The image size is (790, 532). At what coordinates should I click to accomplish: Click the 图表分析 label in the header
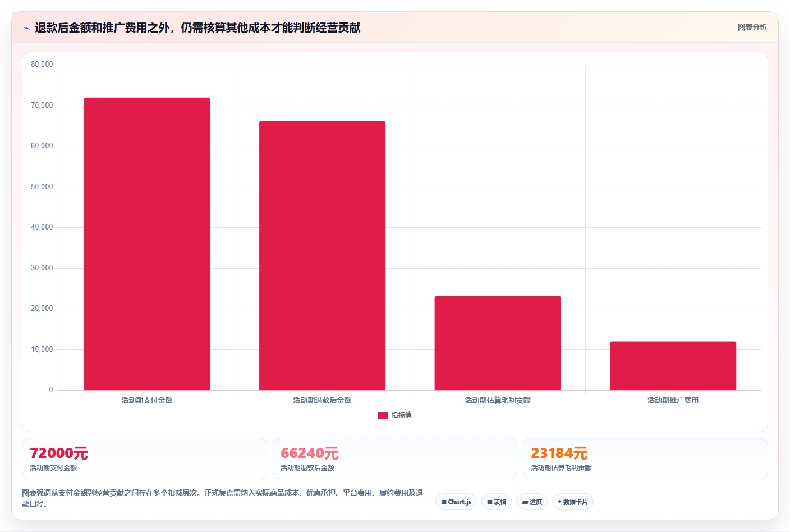pyautogui.click(x=752, y=27)
